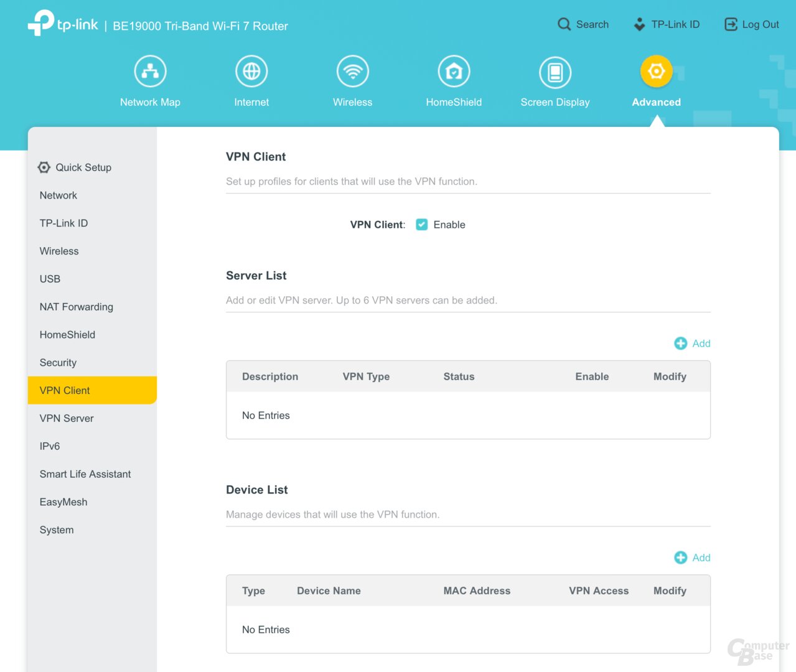
Task: Click the Internet globe icon
Action: pos(251,72)
